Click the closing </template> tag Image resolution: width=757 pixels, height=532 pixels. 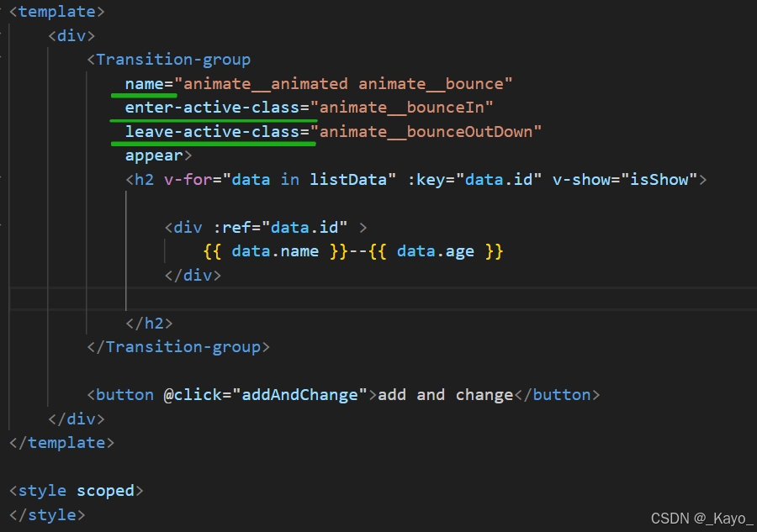[61, 443]
